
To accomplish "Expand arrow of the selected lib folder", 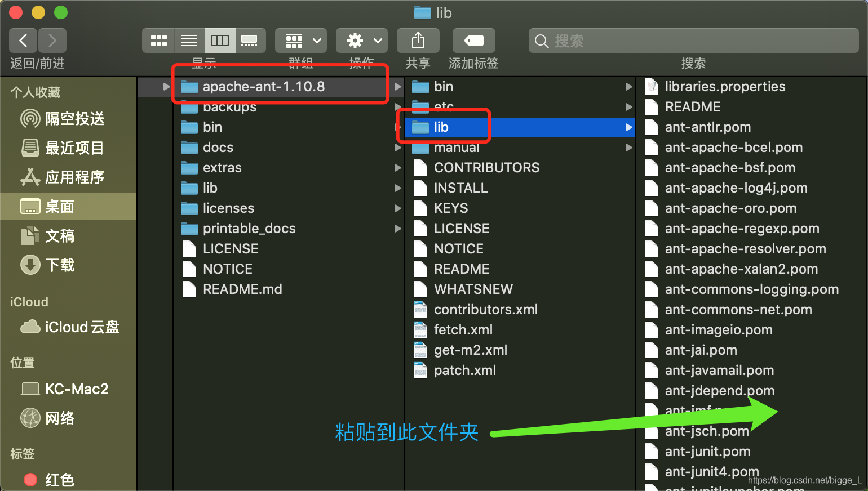I will click(628, 127).
